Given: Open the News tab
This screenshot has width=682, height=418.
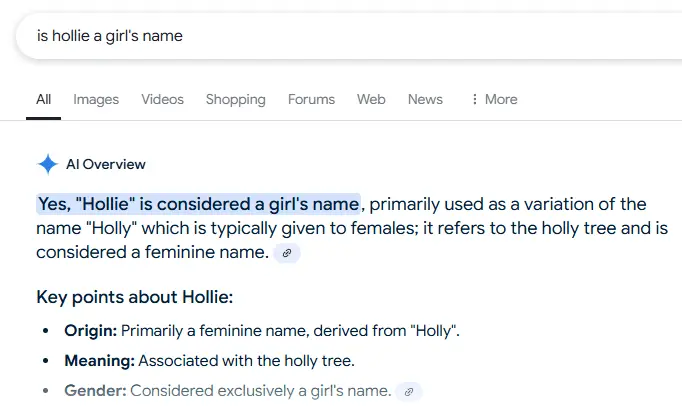Looking at the screenshot, I should [425, 99].
